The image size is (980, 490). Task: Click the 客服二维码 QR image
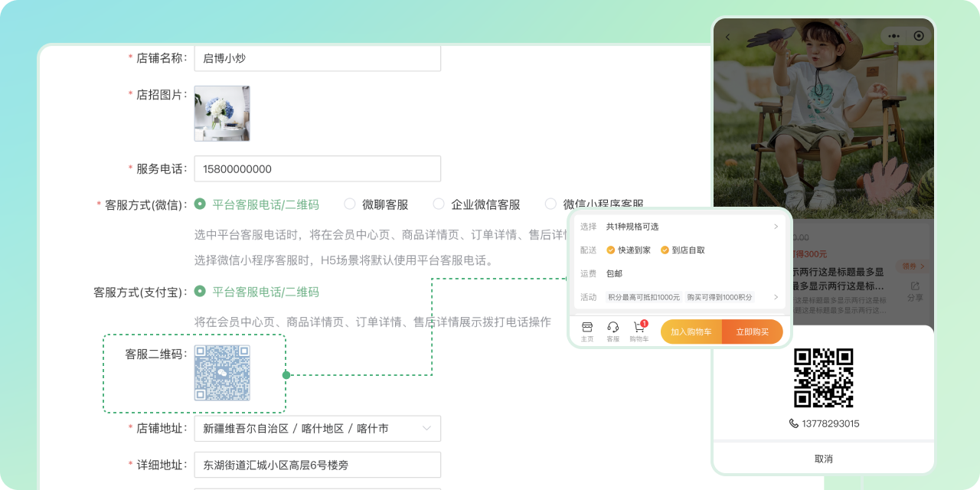(x=222, y=373)
